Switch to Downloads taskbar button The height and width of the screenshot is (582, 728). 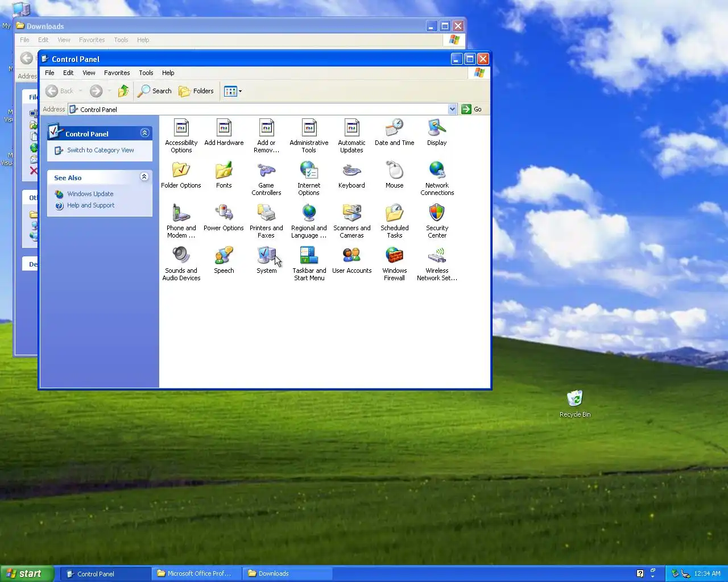(287, 573)
